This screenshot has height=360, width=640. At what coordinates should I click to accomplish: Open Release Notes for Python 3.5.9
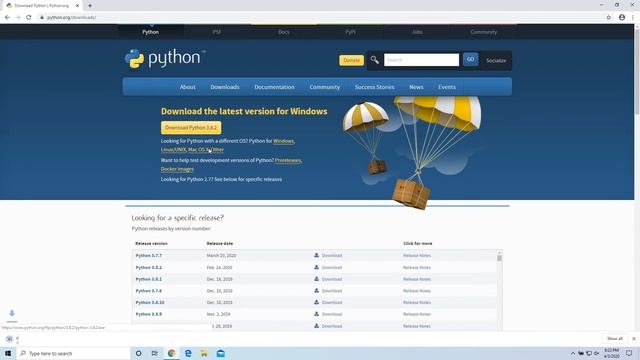click(417, 314)
